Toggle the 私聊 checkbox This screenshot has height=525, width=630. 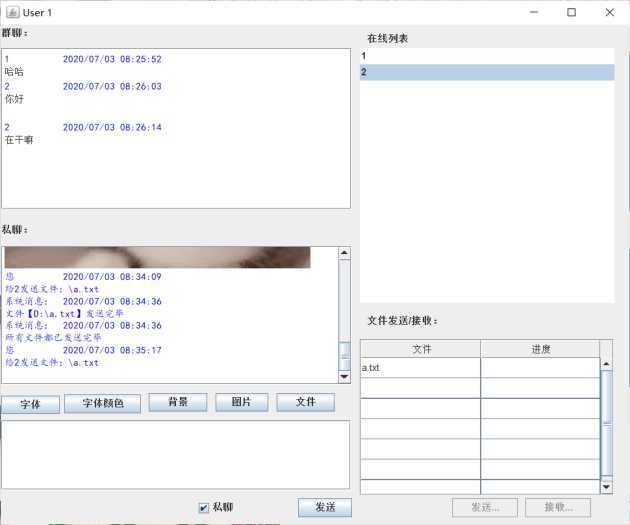point(204,508)
